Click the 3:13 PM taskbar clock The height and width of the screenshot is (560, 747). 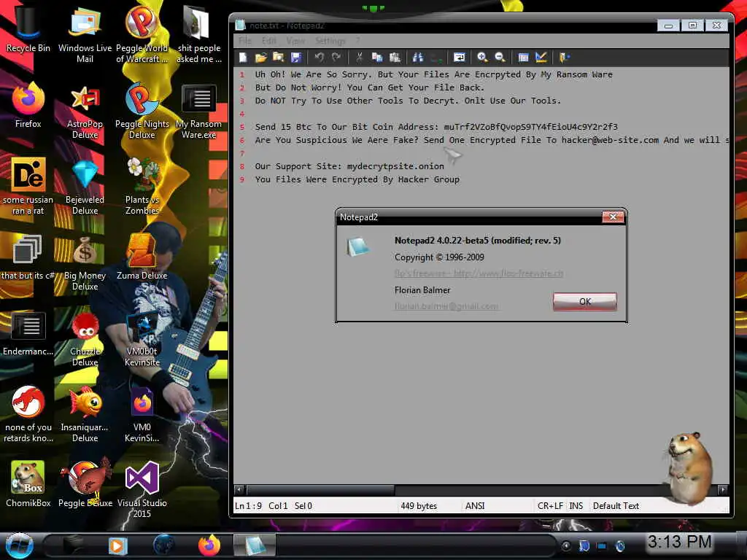[x=679, y=542]
